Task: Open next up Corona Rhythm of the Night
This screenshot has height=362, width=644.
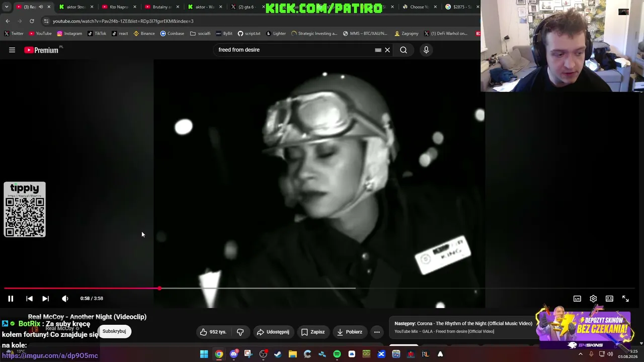Action: (x=463, y=327)
